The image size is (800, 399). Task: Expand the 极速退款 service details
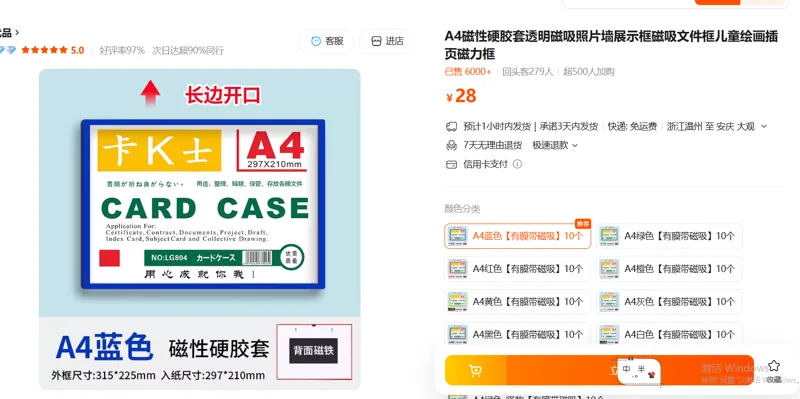click(555, 145)
